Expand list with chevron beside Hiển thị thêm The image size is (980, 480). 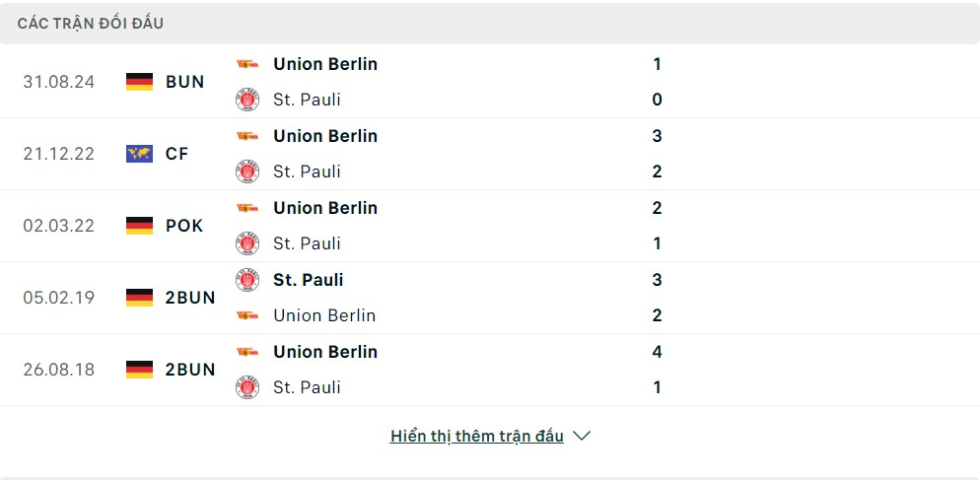pos(582,437)
